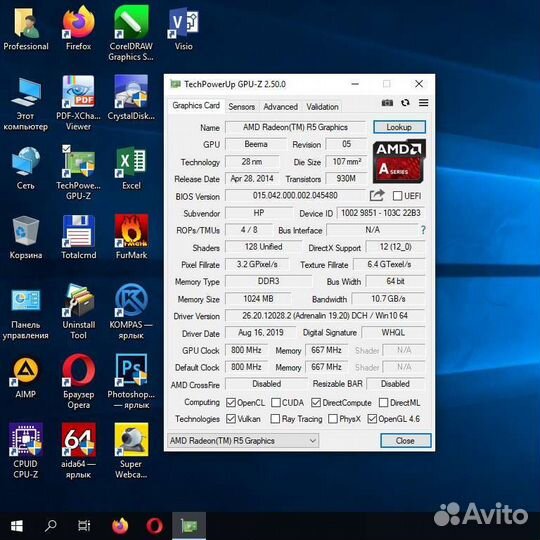Open the Super Webcam shortcut
Image resolution: width=540 pixels, height=540 pixels.
tap(131, 451)
